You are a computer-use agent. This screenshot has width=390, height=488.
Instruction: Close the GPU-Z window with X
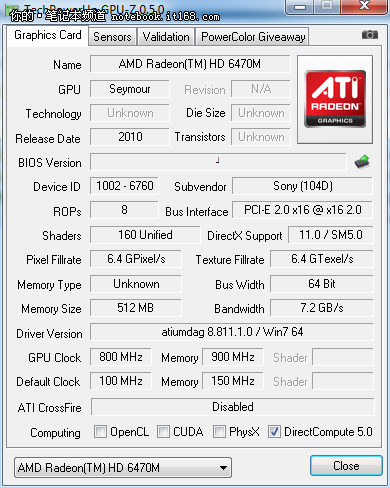pyautogui.click(x=364, y=6)
